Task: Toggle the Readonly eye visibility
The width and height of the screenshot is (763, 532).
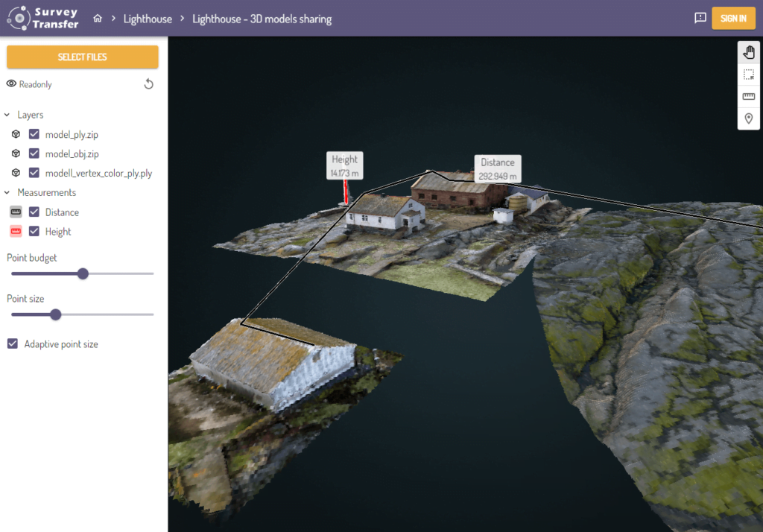Action: 13,83
